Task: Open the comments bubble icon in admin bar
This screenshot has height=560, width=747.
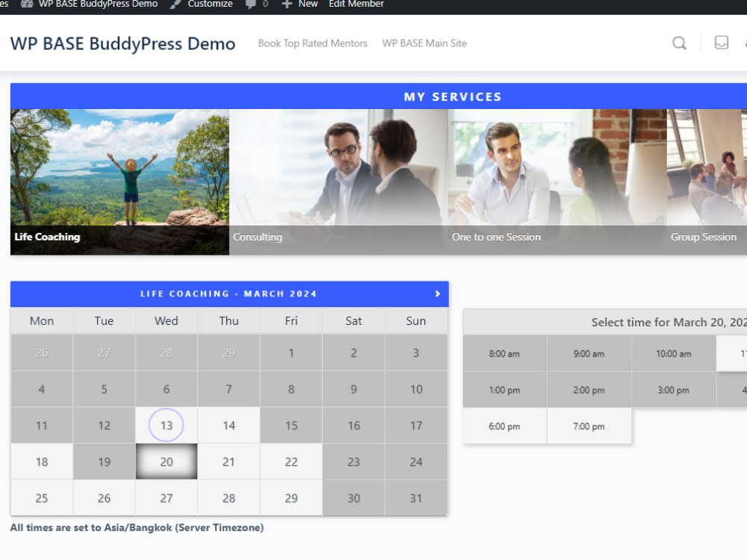Action: point(250,4)
